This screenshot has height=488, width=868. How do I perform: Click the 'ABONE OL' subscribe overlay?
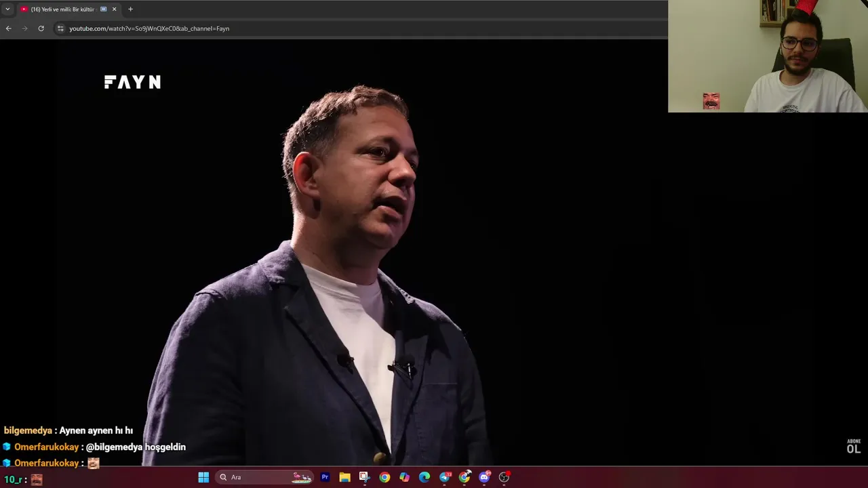[854, 447]
